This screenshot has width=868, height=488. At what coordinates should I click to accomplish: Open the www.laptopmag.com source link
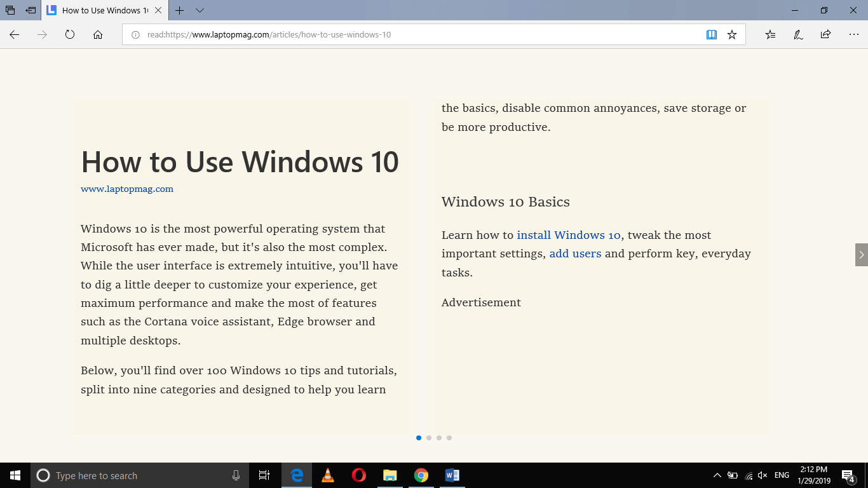click(127, 189)
